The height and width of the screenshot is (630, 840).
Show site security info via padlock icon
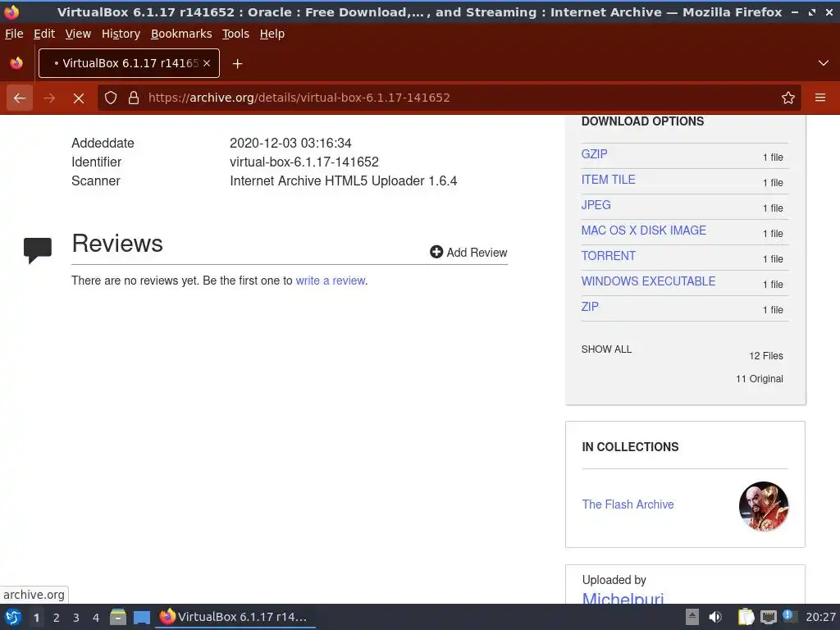[134, 98]
